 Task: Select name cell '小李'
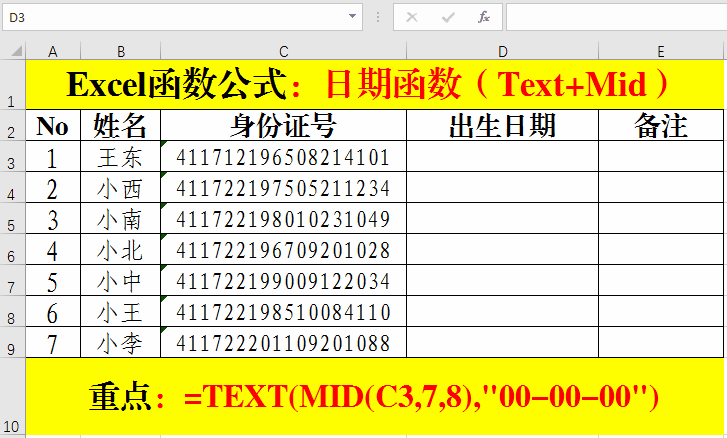[x=121, y=343]
